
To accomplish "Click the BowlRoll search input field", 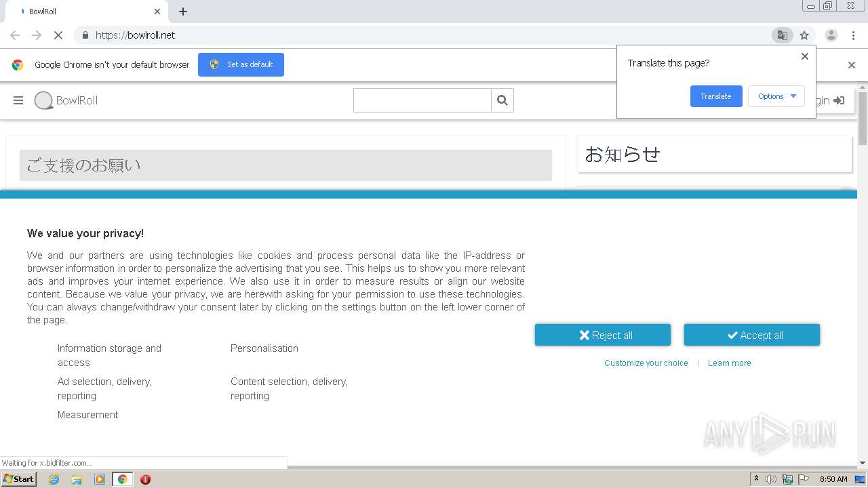I will coord(422,100).
